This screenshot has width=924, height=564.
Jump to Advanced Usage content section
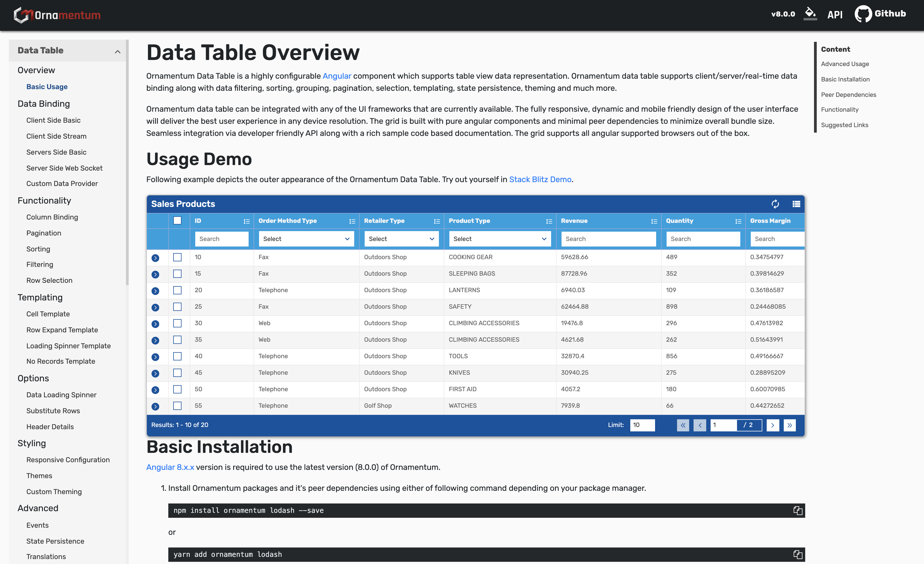[x=845, y=64]
